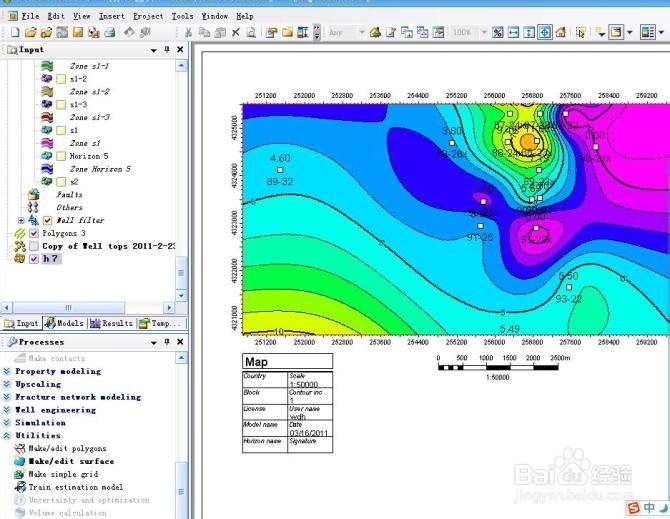670x519 pixels.
Task: Click the Make simple grid icon
Action: tap(20, 474)
